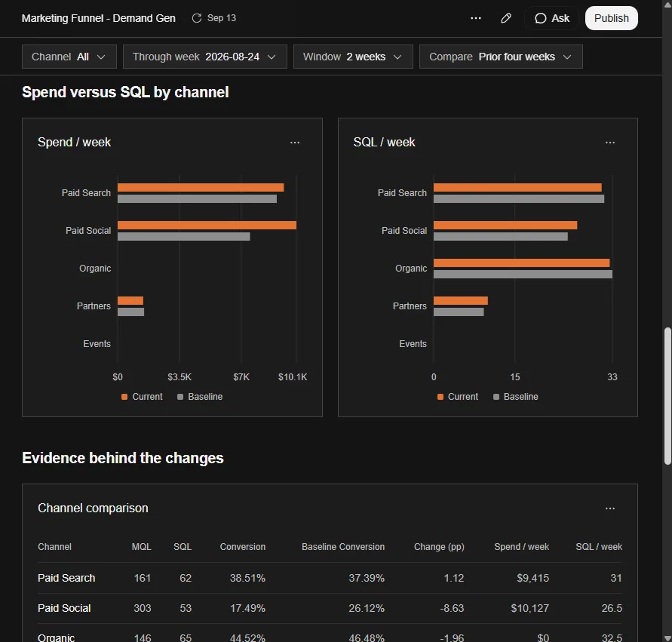Click the Marketing Funnel - Demand Gen title
The width and height of the screenshot is (672, 642).
(x=99, y=18)
